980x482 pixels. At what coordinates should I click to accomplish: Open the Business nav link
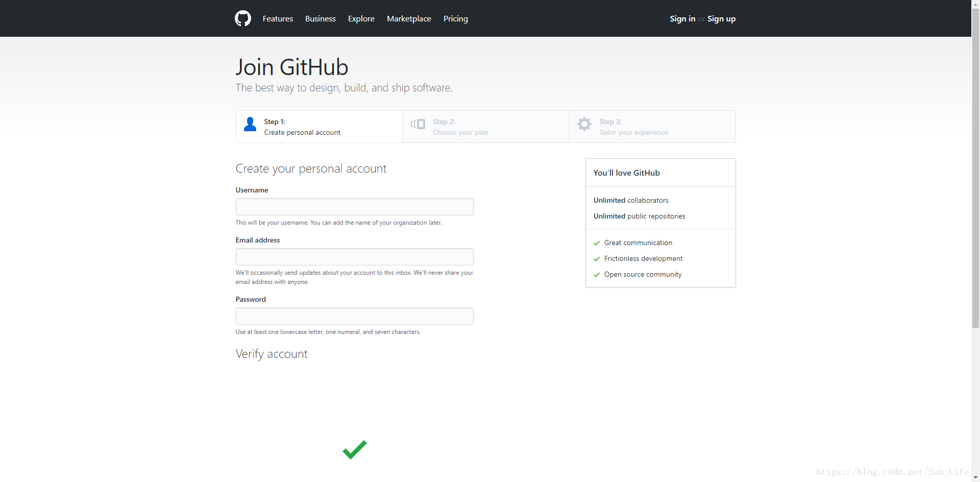click(321, 18)
